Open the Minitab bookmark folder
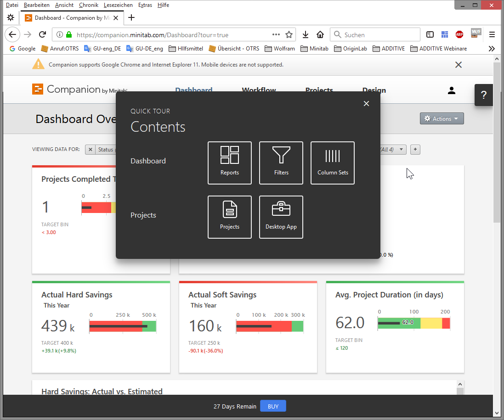Screen dimensions: 504x420 coord(314,49)
